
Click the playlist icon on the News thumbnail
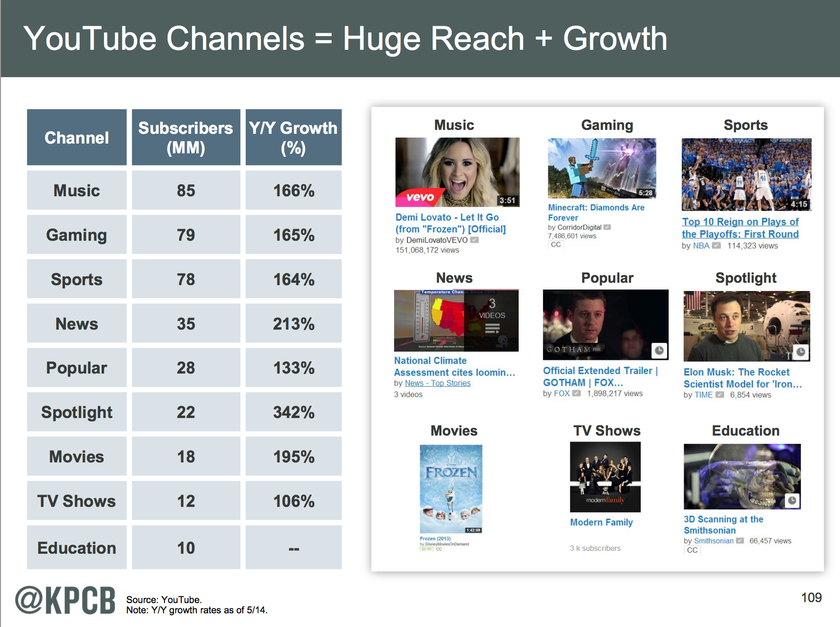492,329
